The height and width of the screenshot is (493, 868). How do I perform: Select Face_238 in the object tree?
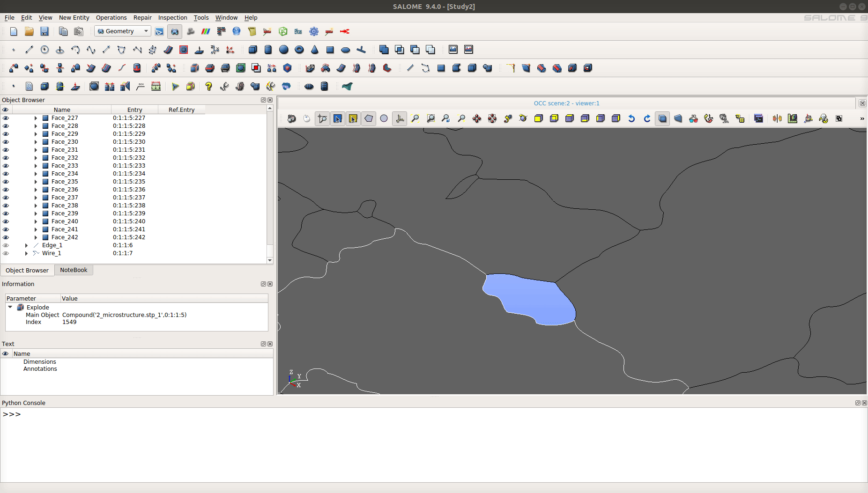coord(65,206)
